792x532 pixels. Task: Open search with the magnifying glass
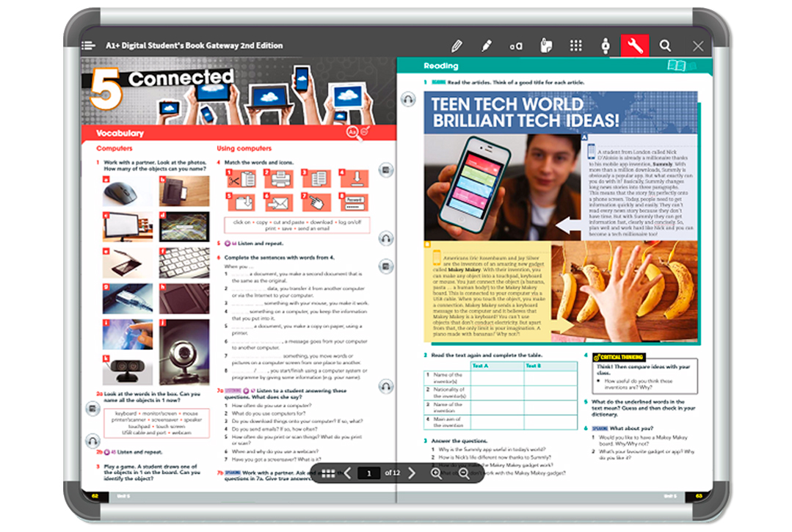click(665, 45)
